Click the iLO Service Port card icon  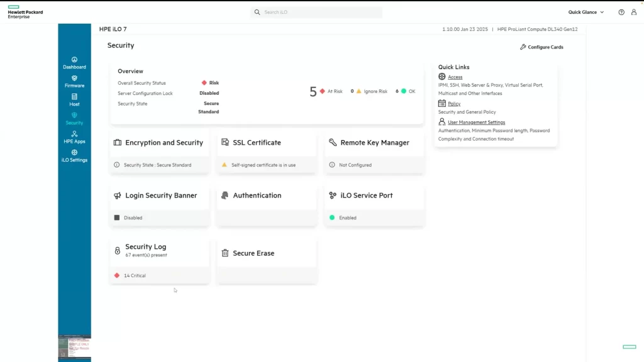point(333,195)
